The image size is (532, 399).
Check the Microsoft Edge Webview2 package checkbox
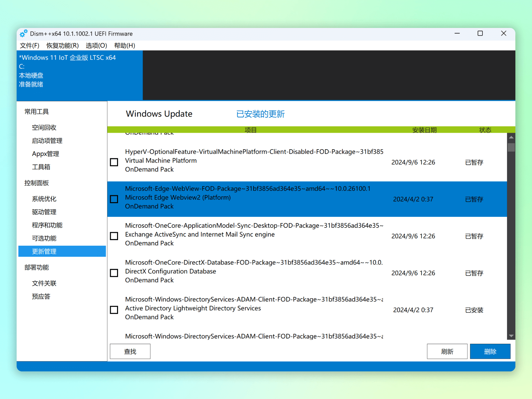point(114,199)
